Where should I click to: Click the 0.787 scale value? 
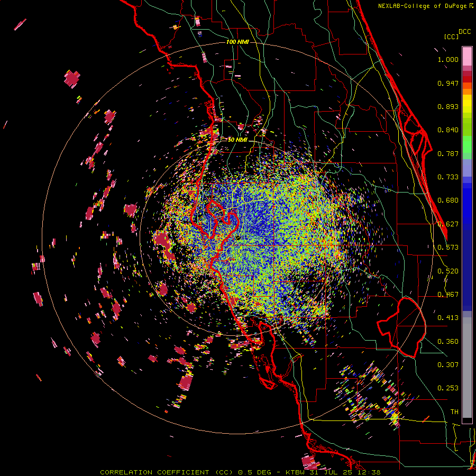pos(448,153)
